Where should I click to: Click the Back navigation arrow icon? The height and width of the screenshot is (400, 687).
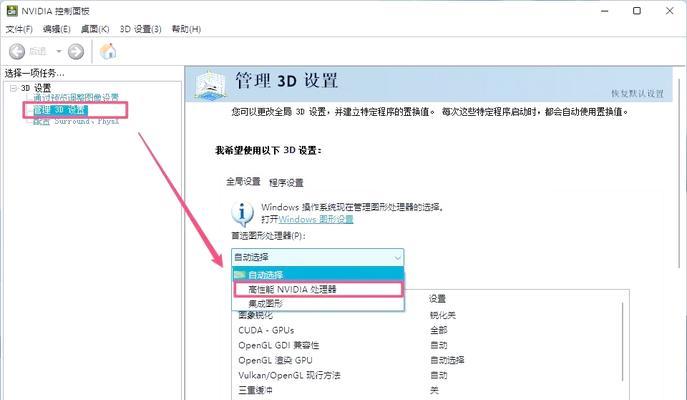pos(17,52)
